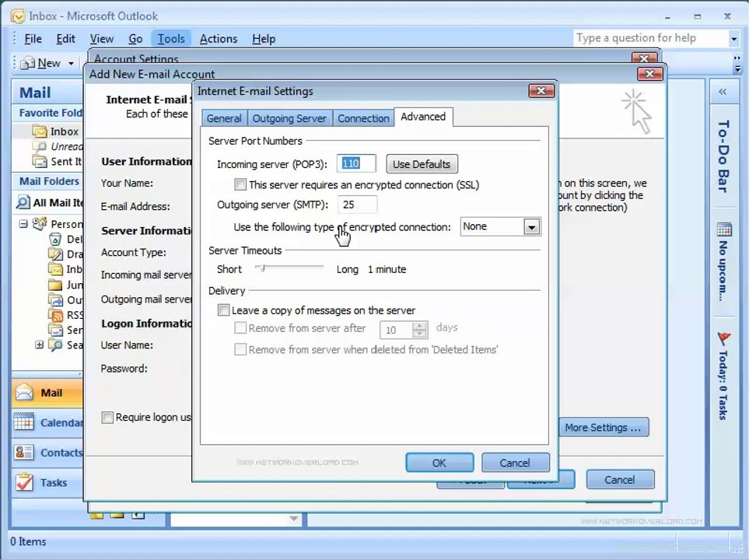Click the days number field showing 10
Screen dimensions: 749x560
[397, 330]
